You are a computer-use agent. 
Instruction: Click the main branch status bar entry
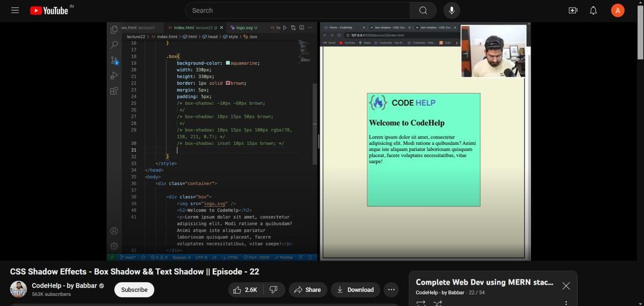128,257
